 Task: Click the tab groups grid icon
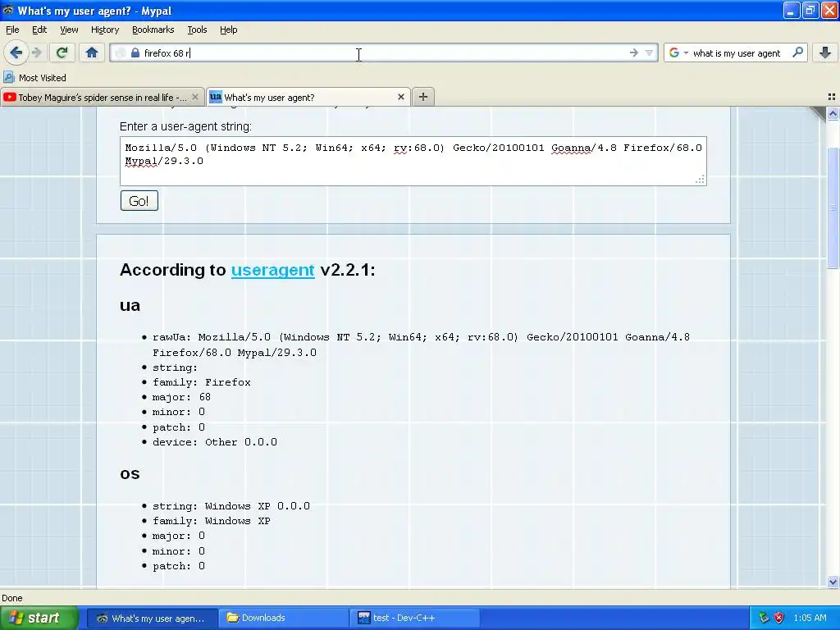tap(832, 97)
